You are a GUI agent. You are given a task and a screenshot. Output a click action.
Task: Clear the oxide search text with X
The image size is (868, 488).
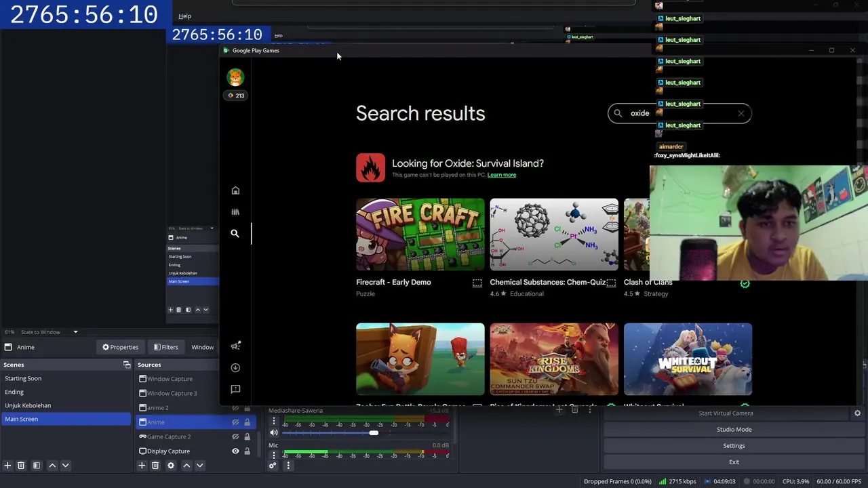741,113
